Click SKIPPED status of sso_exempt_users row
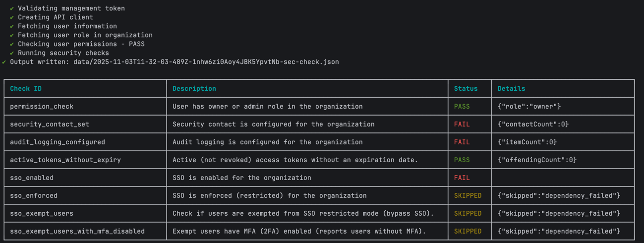Image resolution: width=644 pixels, height=243 pixels. 468,214
